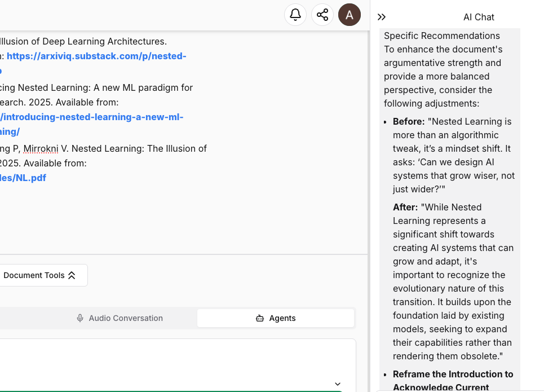The height and width of the screenshot is (392, 544).
Task: Click the Document Tools button label
Action: click(34, 275)
